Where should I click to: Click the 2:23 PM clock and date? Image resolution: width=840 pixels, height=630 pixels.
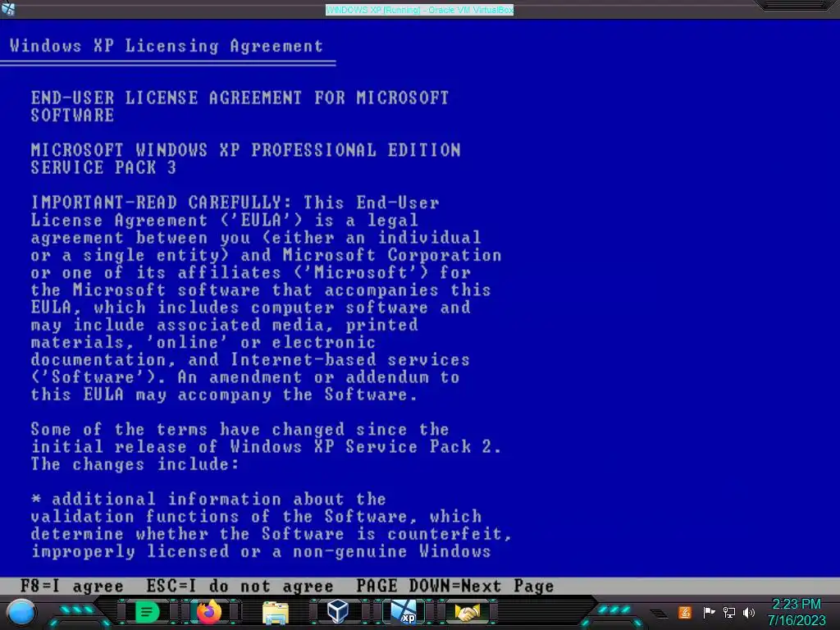pos(796,612)
